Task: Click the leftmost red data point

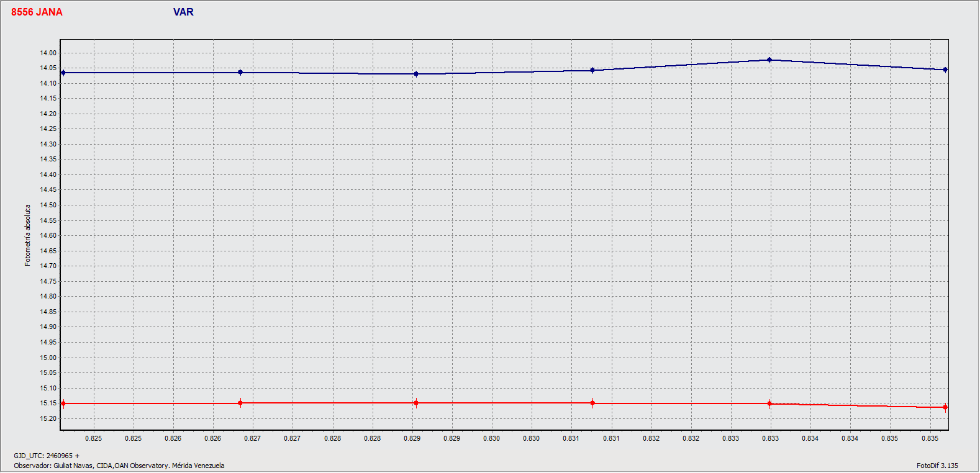Action: [63, 403]
